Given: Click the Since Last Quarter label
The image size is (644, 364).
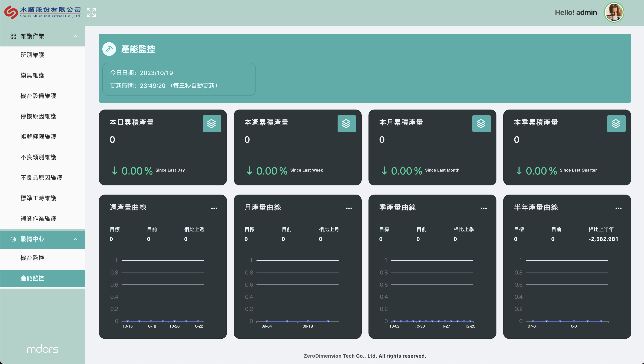Looking at the screenshot, I should (578, 170).
